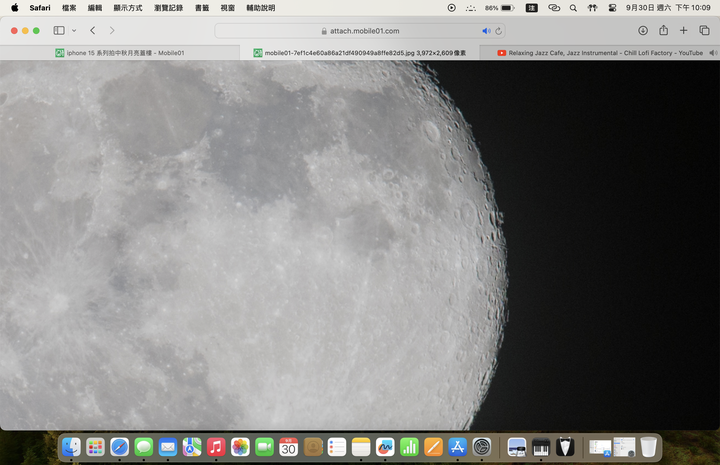Go back to the previous page
The image size is (720, 465).
click(93, 30)
